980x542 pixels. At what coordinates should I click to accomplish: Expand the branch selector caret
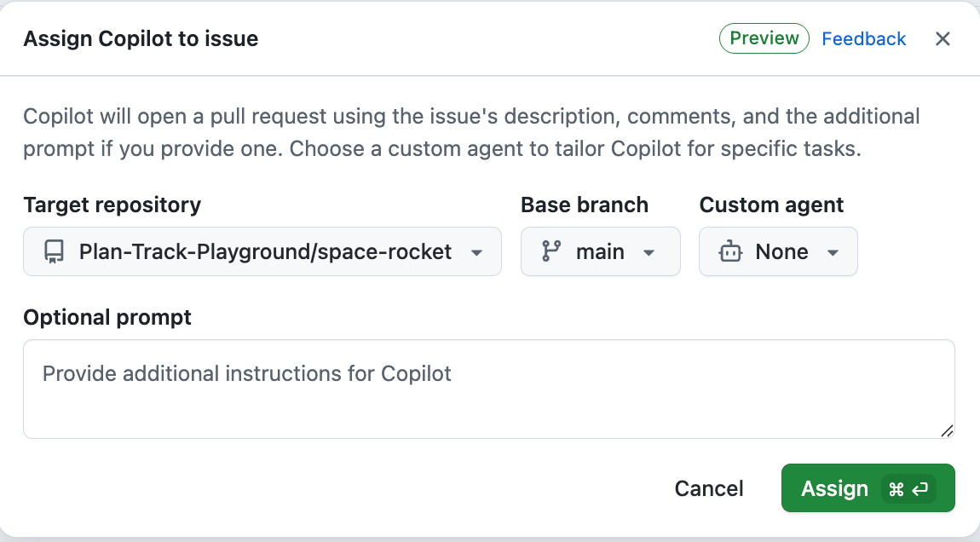click(649, 251)
